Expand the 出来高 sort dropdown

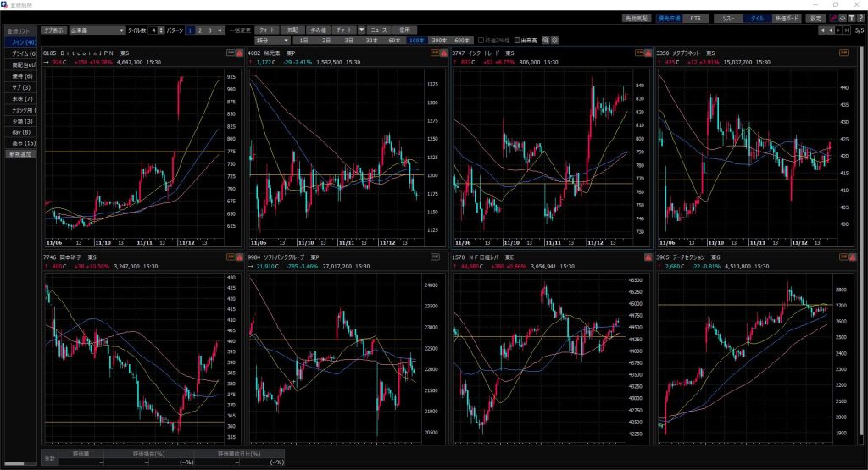tap(122, 30)
